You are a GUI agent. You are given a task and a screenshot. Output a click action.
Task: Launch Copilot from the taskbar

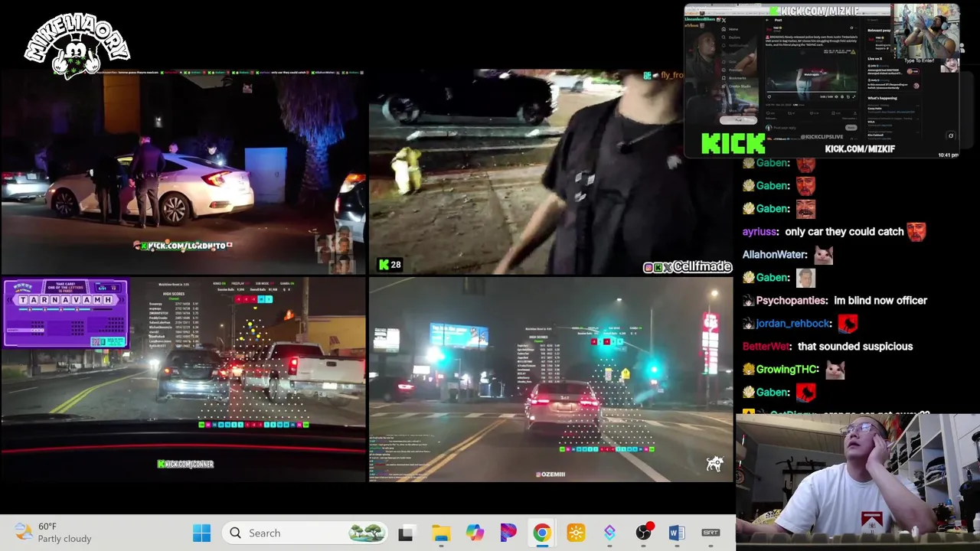coord(475,533)
